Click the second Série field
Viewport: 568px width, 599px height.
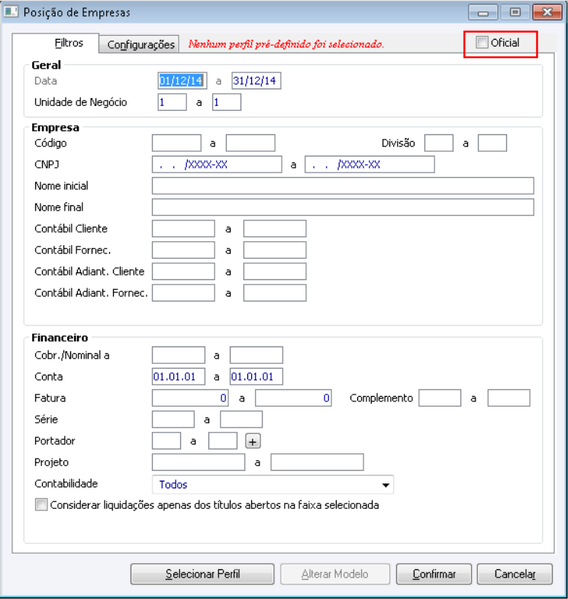point(241,419)
